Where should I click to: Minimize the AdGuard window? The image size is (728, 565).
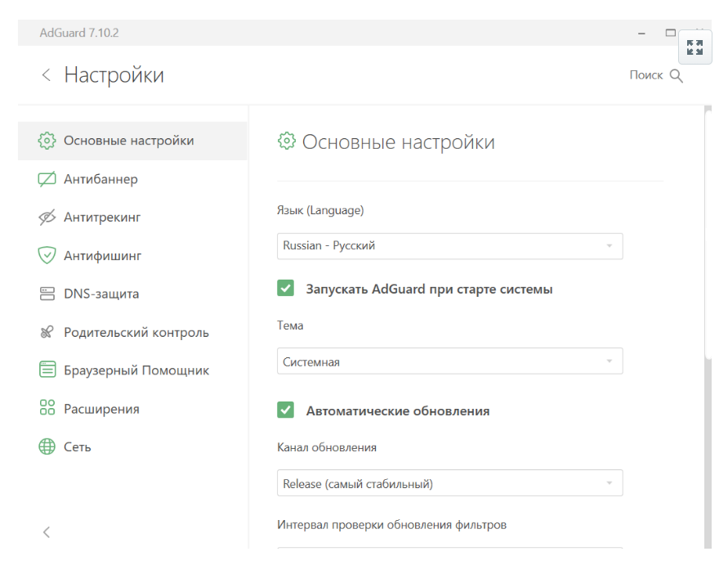click(x=641, y=33)
